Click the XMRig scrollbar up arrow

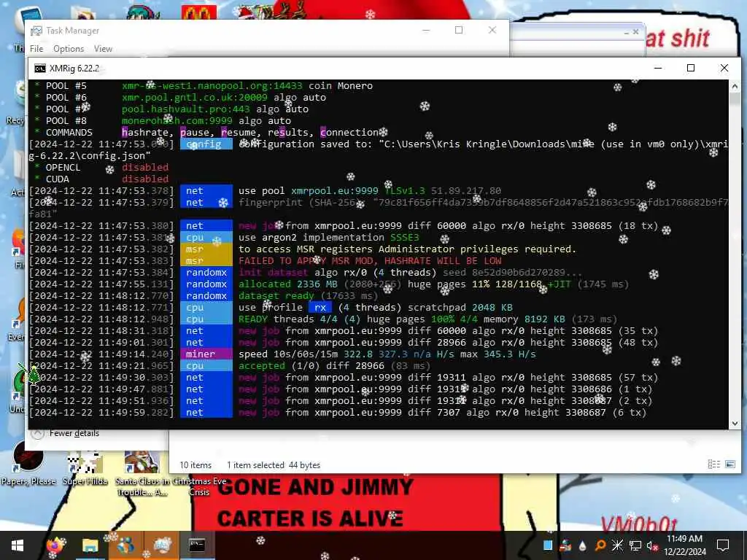[735, 86]
